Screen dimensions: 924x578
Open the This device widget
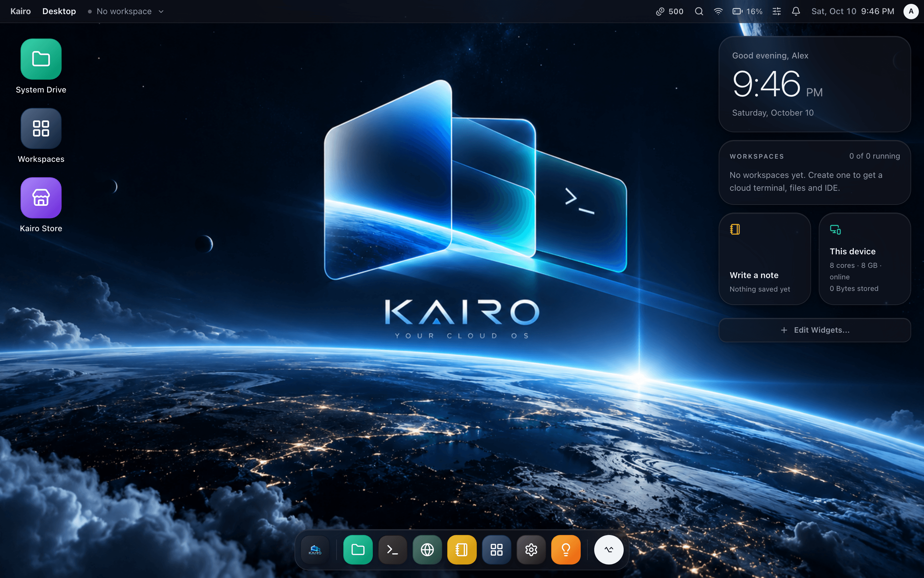pos(865,259)
